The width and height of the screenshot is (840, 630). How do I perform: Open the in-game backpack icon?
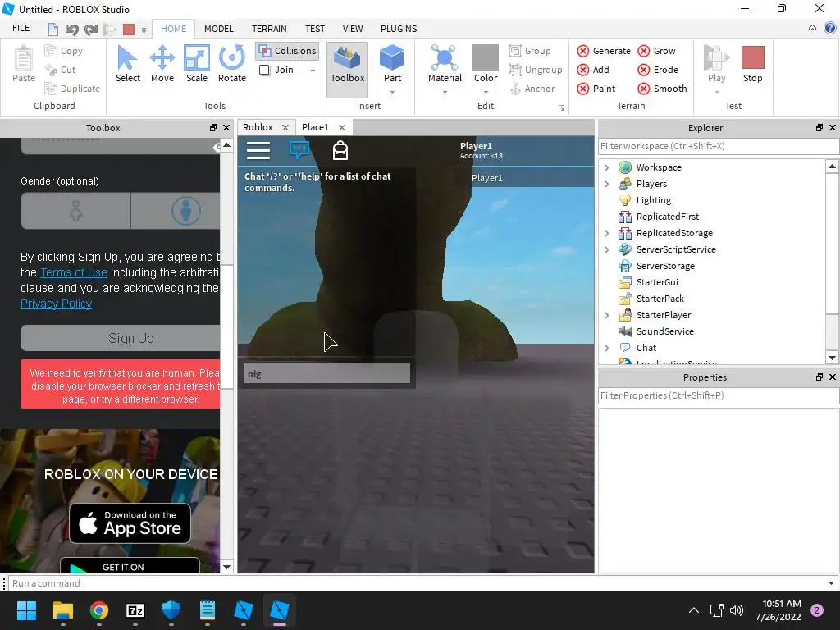[x=340, y=151]
